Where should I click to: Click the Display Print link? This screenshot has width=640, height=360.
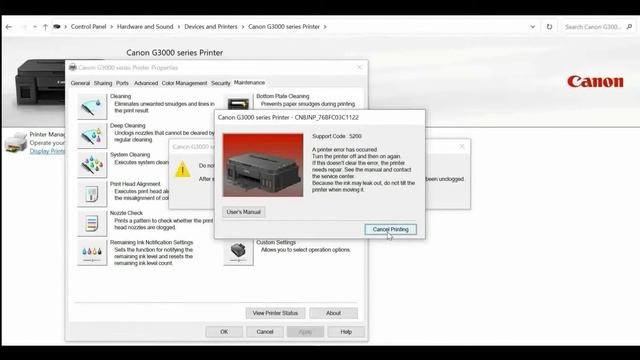[x=47, y=151]
